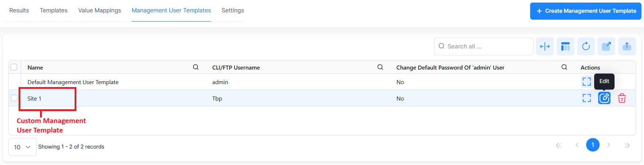The height and width of the screenshot is (165, 644).
Task: Refresh the management user templates table
Action: click(x=586, y=47)
